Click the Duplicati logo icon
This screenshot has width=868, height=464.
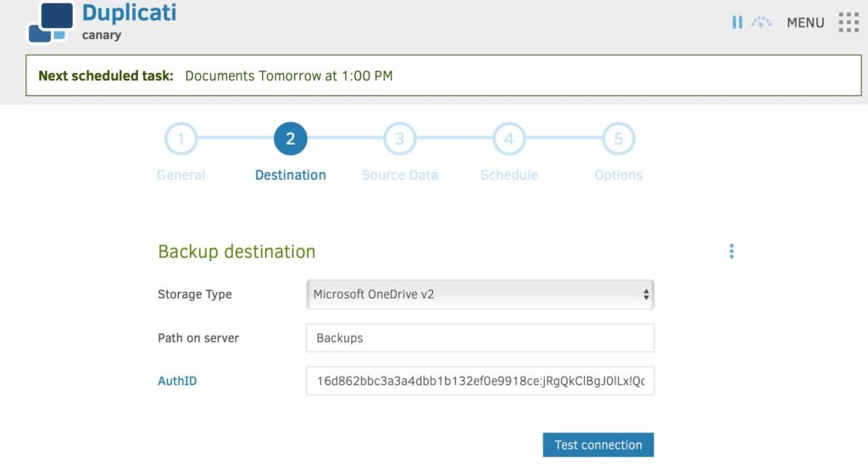click(50, 23)
